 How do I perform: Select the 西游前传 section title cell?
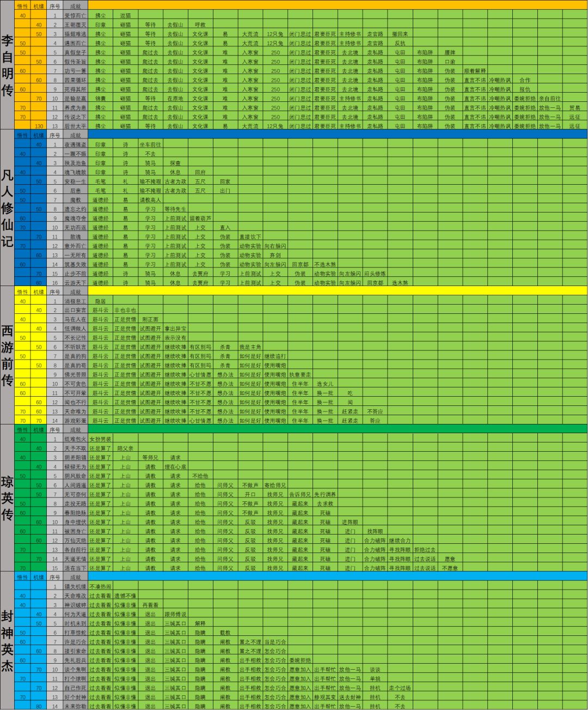point(7,355)
